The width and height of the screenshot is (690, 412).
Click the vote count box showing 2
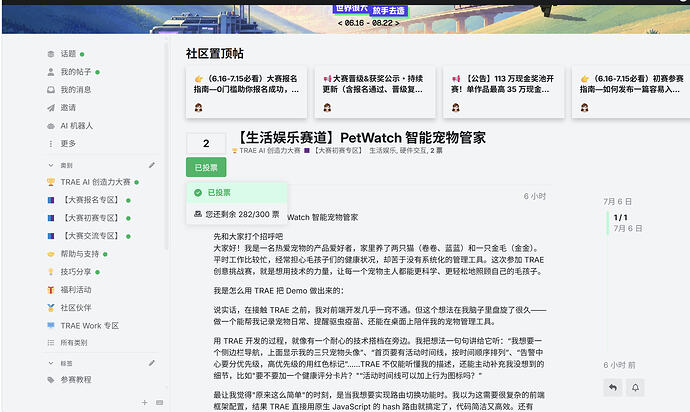206,143
